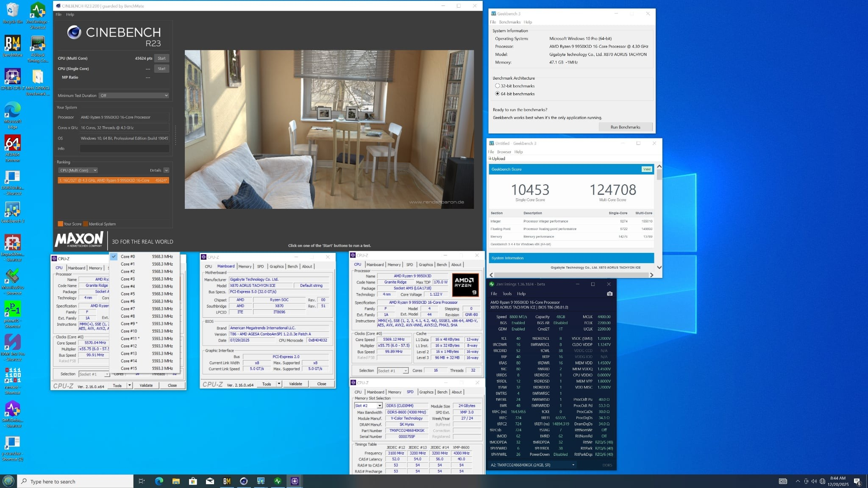The width and height of the screenshot is (868, 488).
Task: Select Core #15 in the core frequency list
Action: click(144, 368)
